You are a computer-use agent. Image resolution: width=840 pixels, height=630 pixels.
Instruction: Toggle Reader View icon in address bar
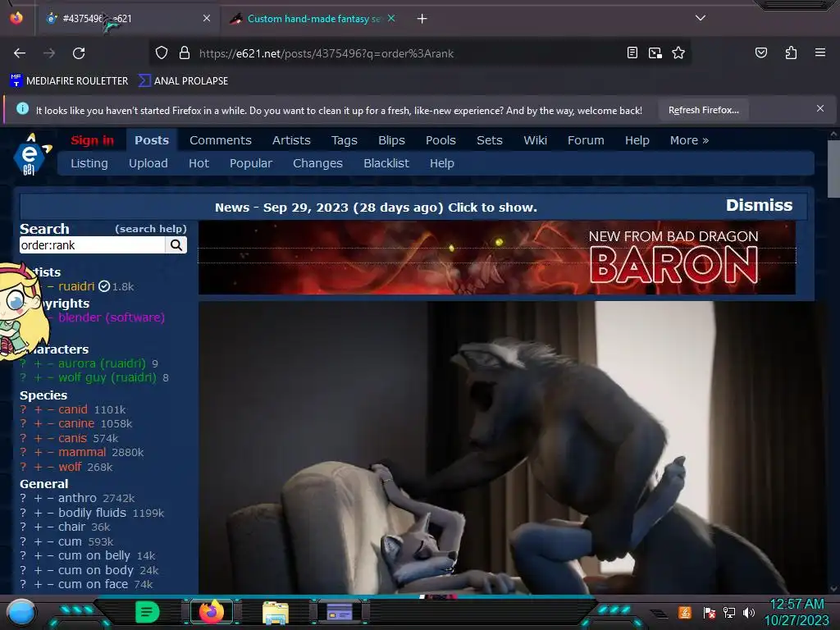tap(632, 52)
